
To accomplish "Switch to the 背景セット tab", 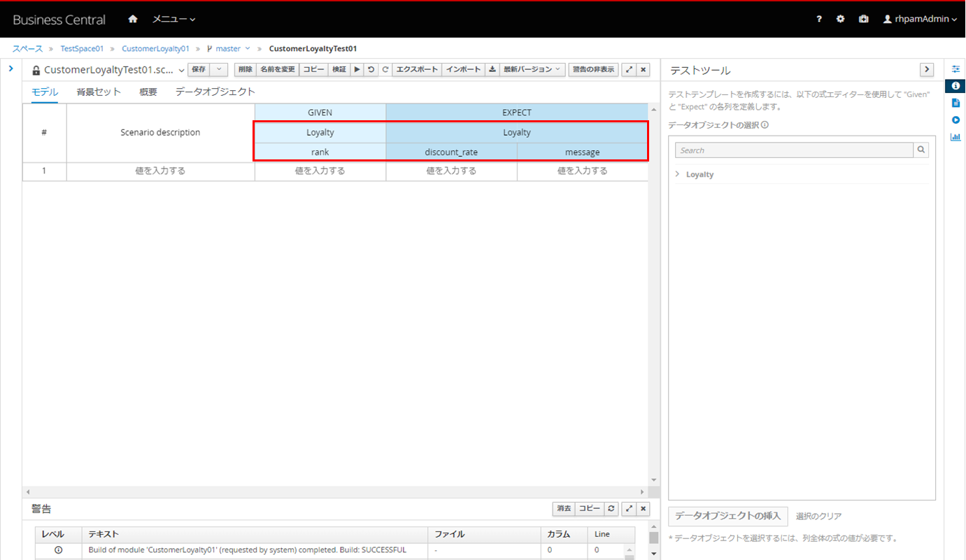I will tap(99, 92).
